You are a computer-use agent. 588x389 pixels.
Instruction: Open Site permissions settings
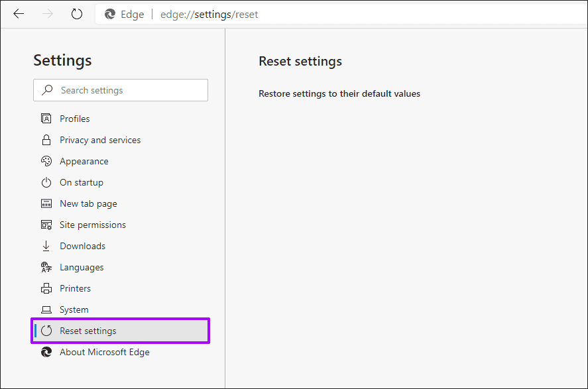coord(93,225)
